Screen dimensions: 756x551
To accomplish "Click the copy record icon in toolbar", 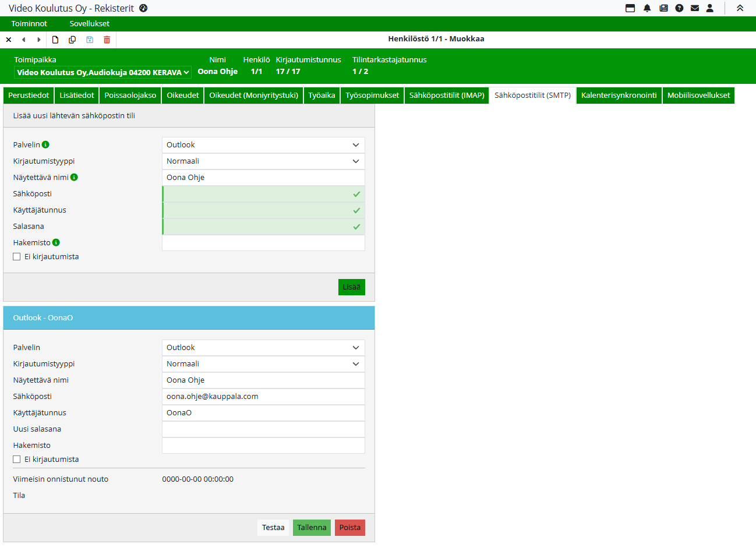I will coord(72,40).
